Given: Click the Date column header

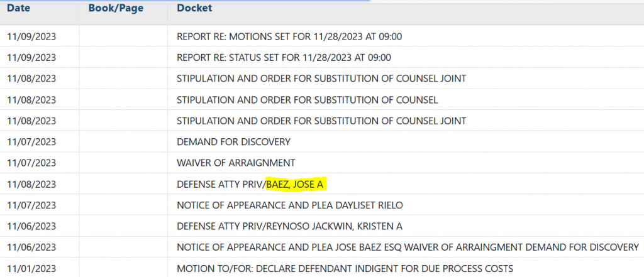Looking at the screenshot, I should tap(18, 8).
